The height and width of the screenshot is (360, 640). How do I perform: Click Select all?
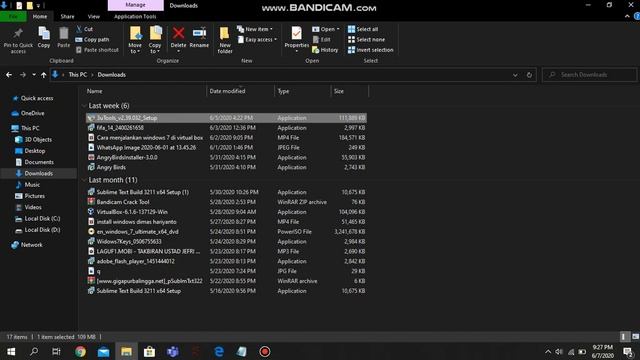(x=363, y=29)
